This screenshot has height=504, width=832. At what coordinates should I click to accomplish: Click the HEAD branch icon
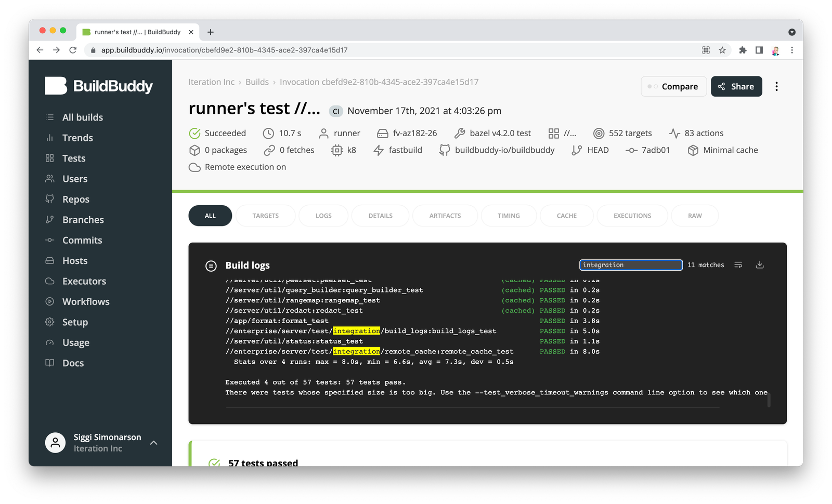577,151
